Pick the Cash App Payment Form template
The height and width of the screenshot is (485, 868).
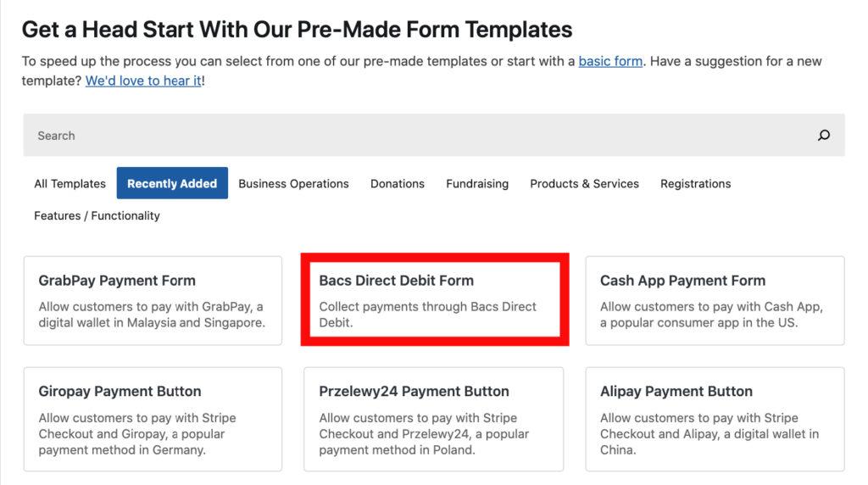pos(715,300)
